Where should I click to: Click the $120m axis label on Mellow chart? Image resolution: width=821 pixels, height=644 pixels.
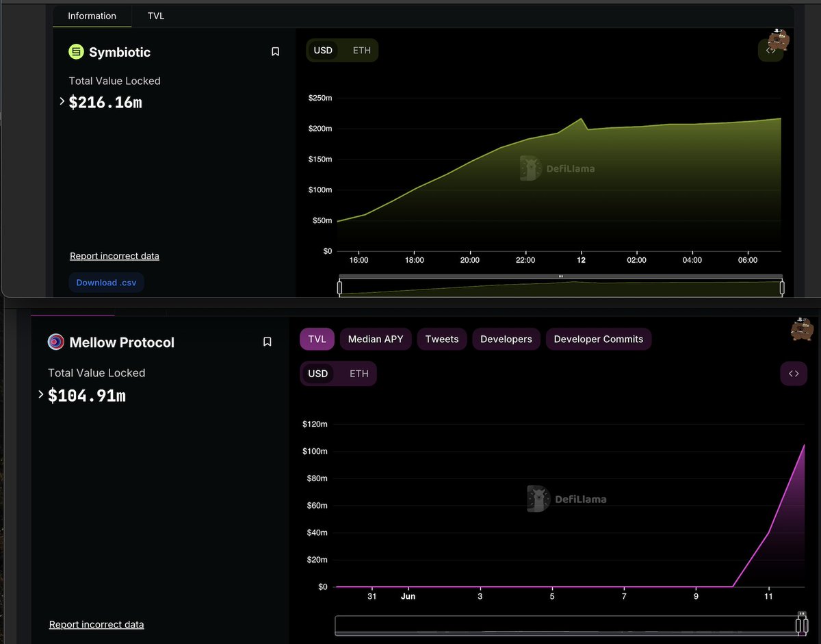click(x=315, y=424)
